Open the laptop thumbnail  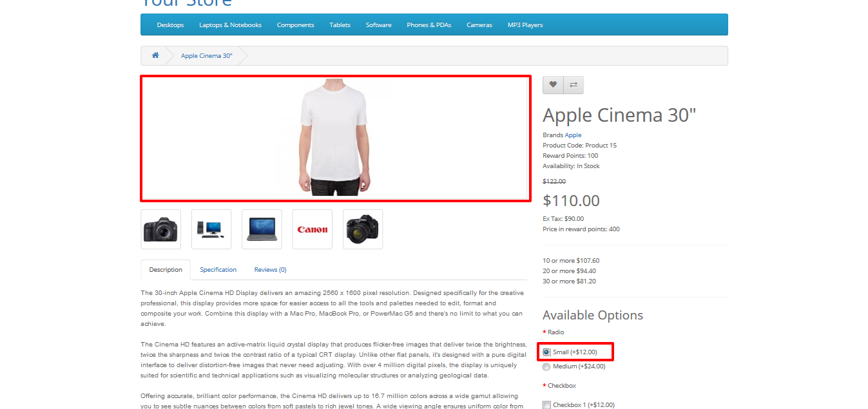262,229
